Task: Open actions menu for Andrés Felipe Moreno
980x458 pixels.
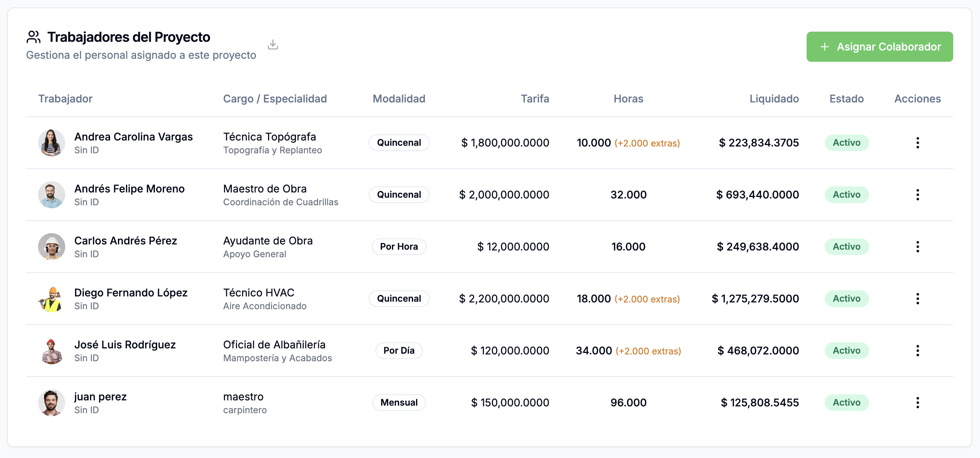Action: click(917, 194)
